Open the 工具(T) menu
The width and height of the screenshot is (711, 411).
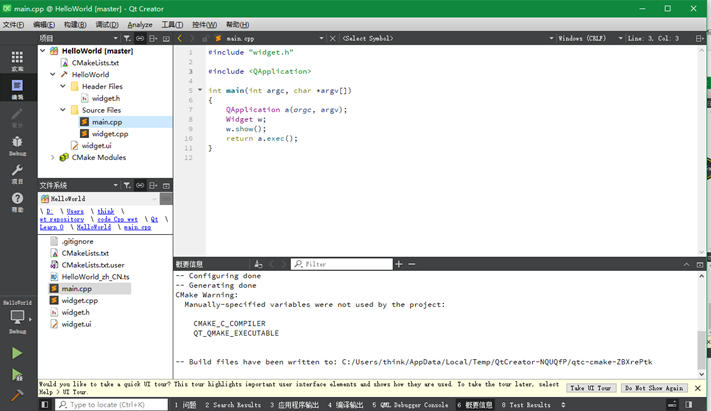(x=172, y=24)
